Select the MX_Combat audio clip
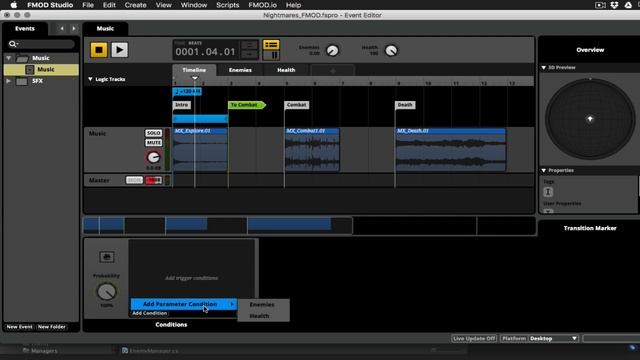640x360 pixels. (312, 149)
